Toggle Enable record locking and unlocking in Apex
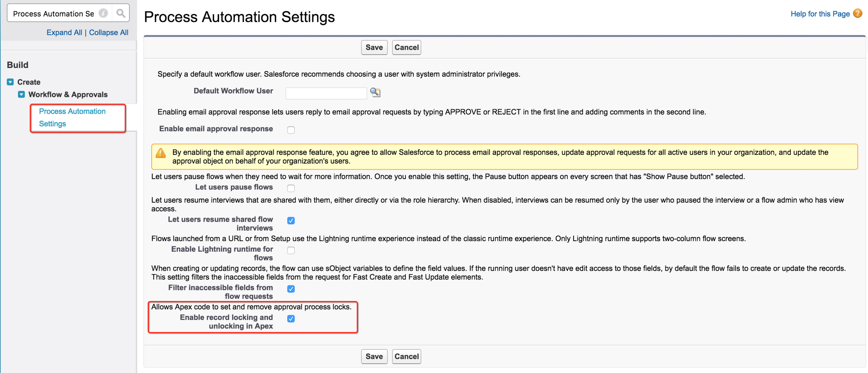This screenshot has height=373, width=868. point(291,319)
